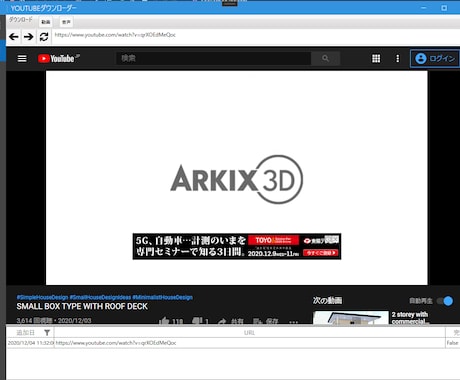This screenshot has width=460, height=380.
Task: Open the ダウンロード menu
Action: (21, 20)
